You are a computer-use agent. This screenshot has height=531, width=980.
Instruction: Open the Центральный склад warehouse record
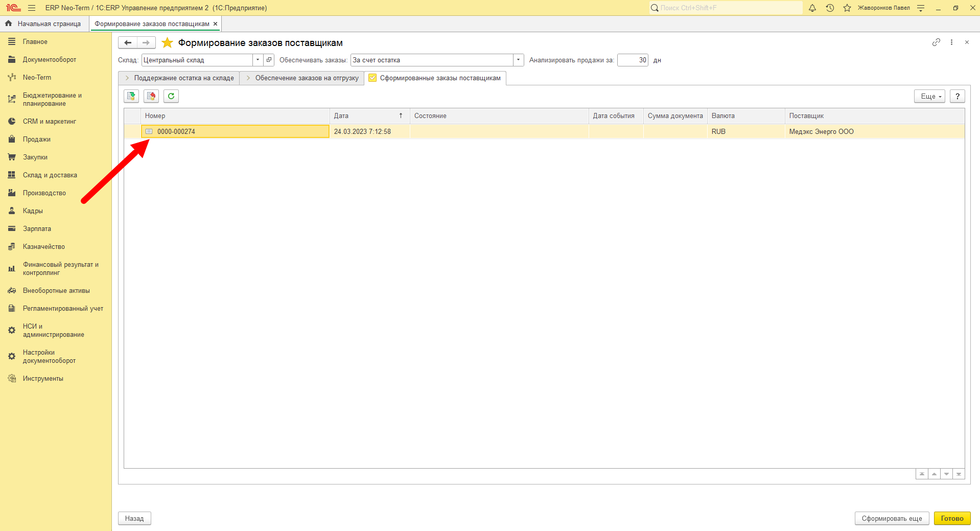269,60
